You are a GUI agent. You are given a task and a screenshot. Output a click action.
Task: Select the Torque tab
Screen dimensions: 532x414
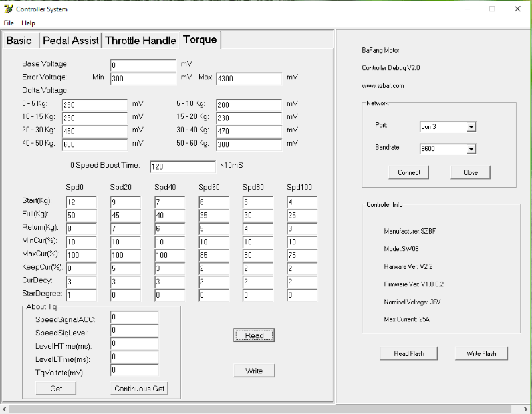tap(200, 40)
